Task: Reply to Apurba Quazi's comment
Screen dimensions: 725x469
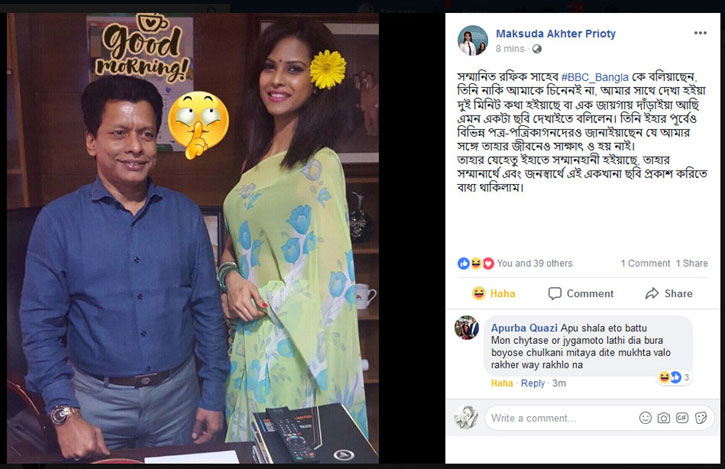Action: (533, 383)
